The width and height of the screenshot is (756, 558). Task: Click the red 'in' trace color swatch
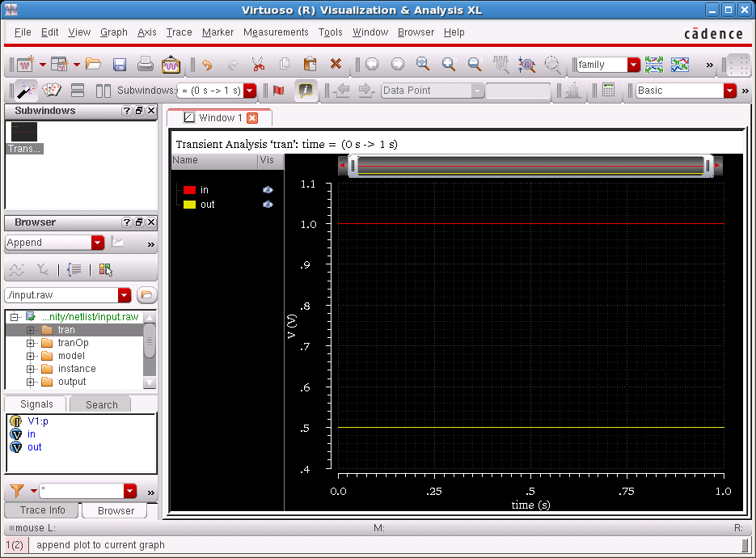click(x=189, y=190)
